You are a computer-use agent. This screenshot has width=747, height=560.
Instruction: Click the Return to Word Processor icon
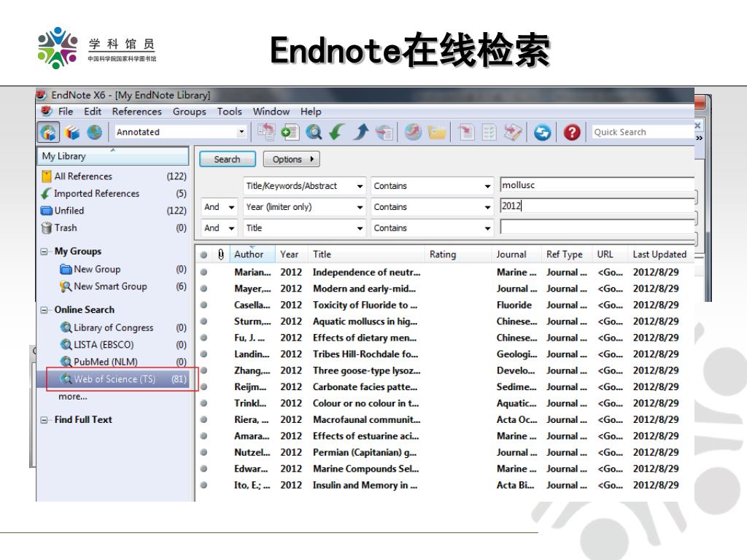click(513, 132)
